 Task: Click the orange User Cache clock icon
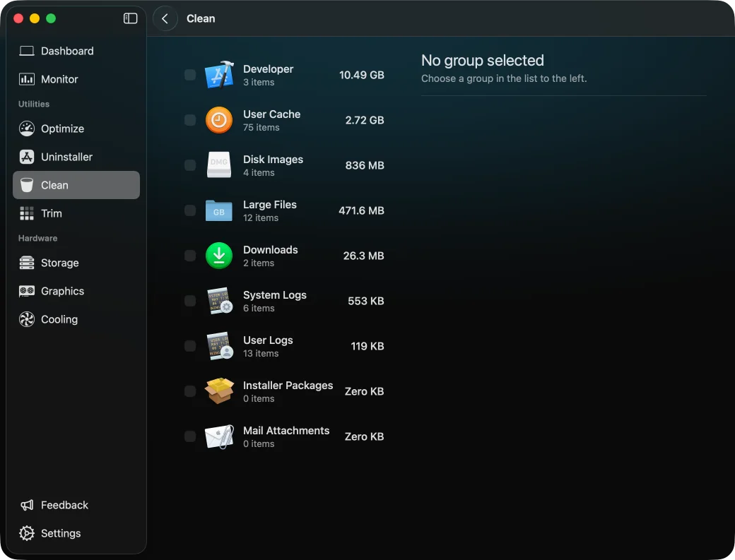[x=219, y=120]
